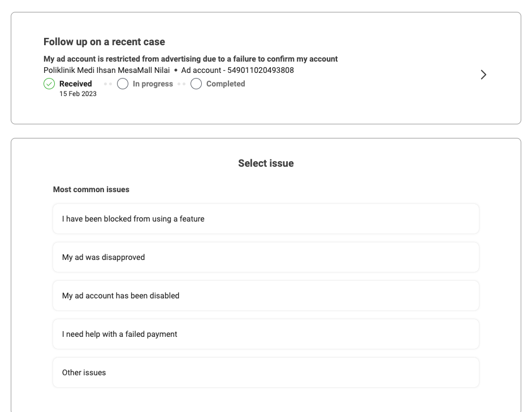The height and width of the screenshot is (412, 532).
Task: Click the Most common issues label
Action: tap(91, 189)
